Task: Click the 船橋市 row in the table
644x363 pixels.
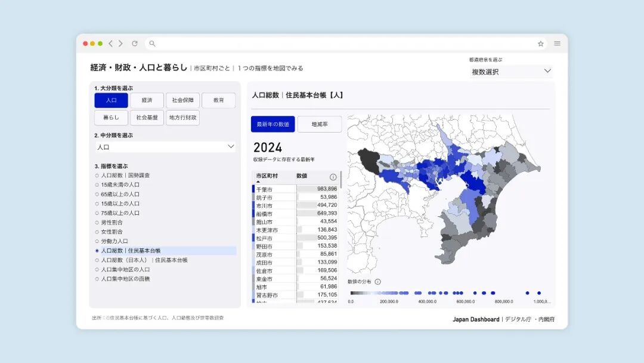Action: click(295, 214)
